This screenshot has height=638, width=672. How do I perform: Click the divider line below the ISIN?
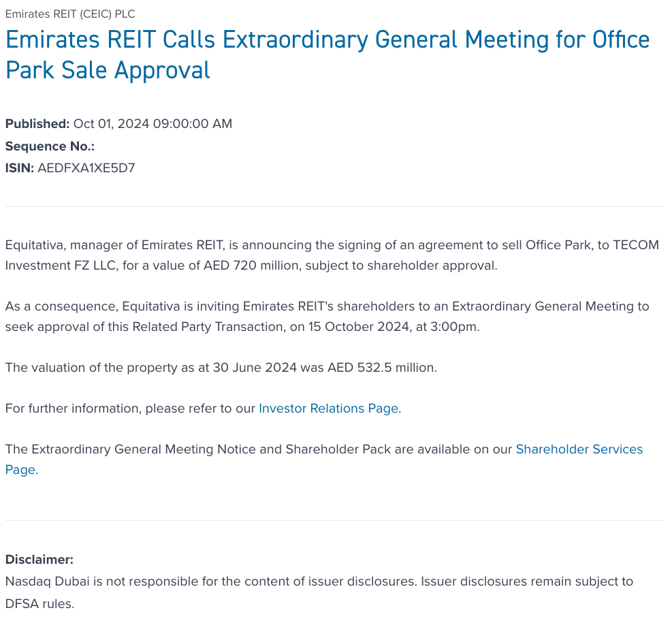pyautogui.click(x=334, y=206)
